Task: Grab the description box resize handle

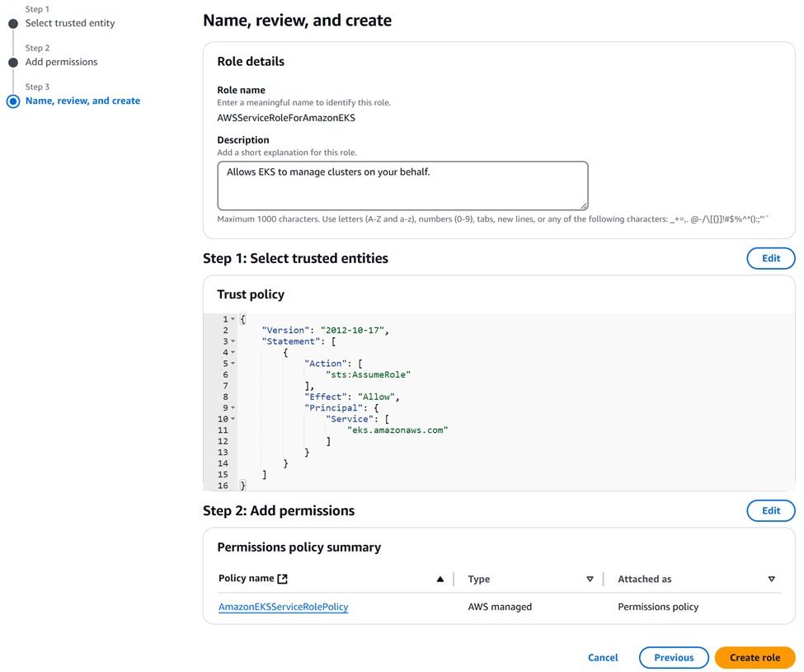Action: [x=584, y=206]
